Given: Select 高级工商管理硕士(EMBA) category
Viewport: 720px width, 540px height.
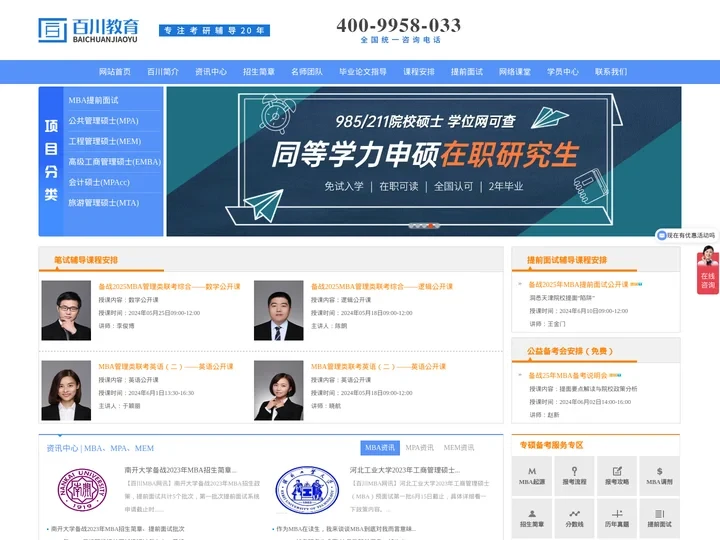Looking at the screenshot, I should (x=115, y=162).
